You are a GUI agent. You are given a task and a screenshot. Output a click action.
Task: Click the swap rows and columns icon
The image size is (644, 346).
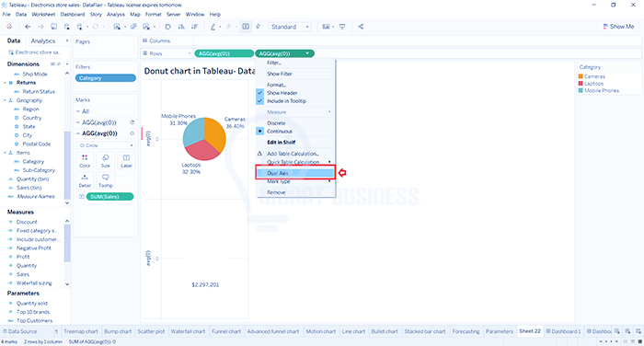pos(168,27)
